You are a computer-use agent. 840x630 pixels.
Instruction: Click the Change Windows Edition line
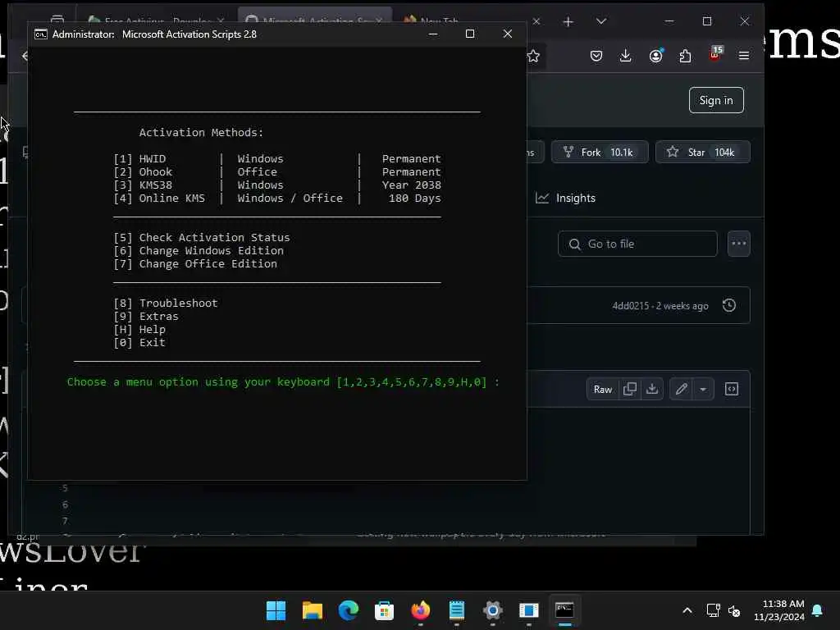199,251
